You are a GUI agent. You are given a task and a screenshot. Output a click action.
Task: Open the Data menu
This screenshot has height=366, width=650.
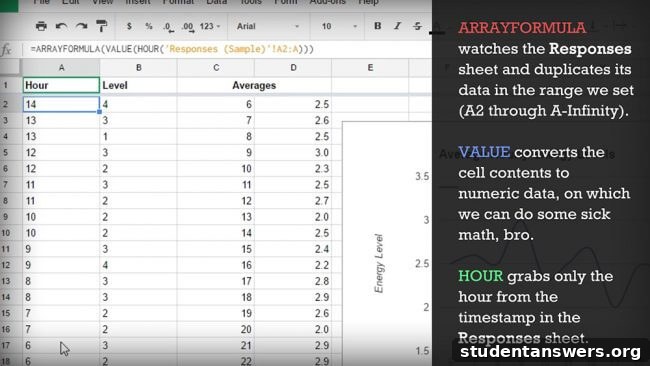pyautogui.click(x=216, y=2)
